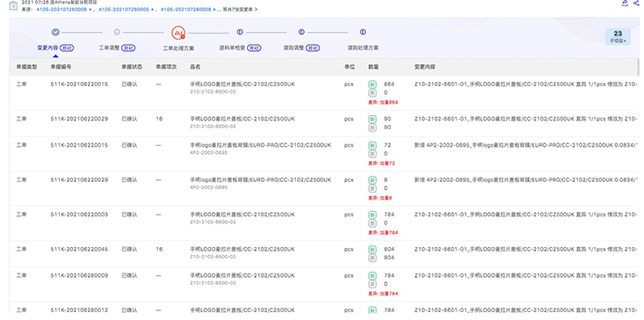Viewport: 644px width, 320px height.
Task: Open source link 4105-202107260008
Action: (x=186, y=9)
